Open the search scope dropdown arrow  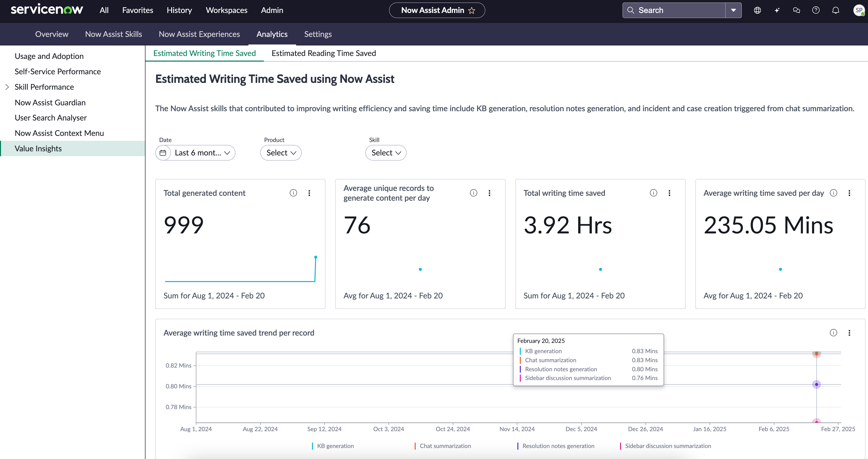[x=733, y=10]
